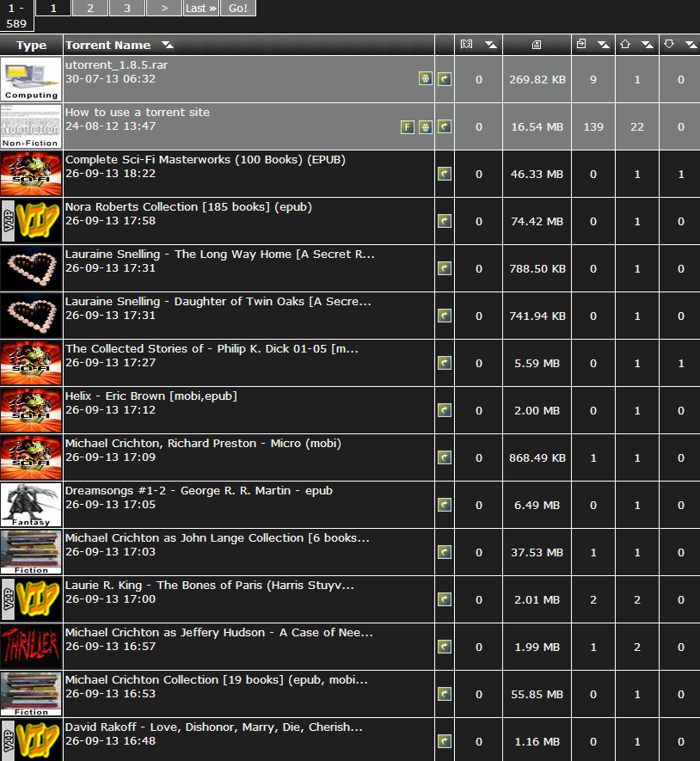The height and width of the screenshot is (761, 700).
Task: Click the download icon for How to use a torrent site
Action: [445, 126]
